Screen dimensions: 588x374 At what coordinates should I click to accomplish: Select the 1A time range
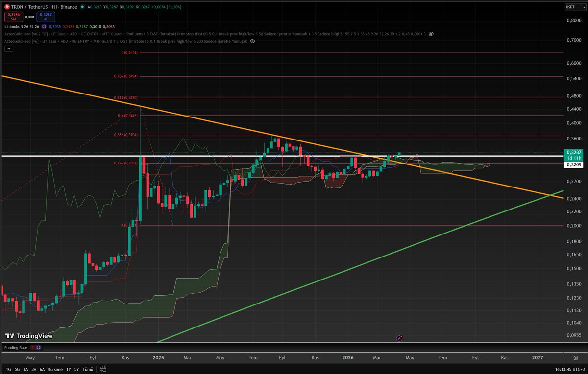coord(25,369)
